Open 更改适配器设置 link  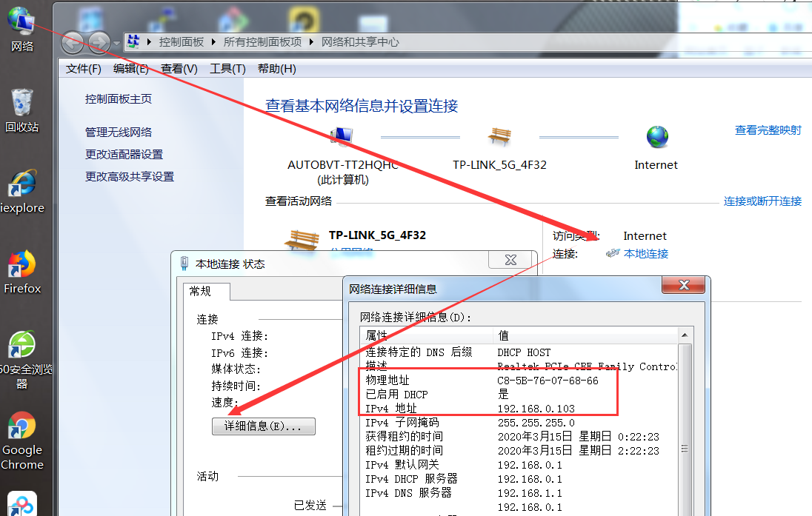coord(124,154)
